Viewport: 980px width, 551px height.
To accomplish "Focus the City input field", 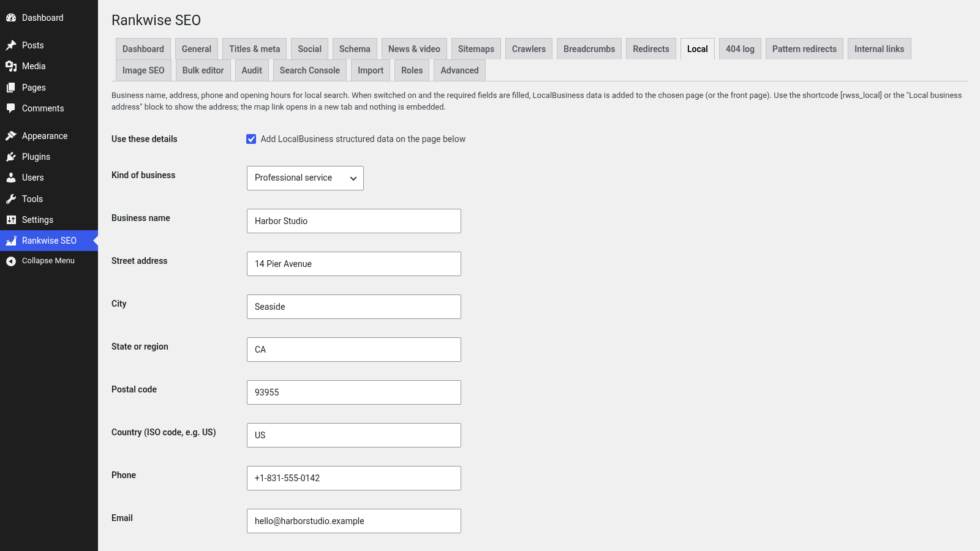I will pos(354,307).
